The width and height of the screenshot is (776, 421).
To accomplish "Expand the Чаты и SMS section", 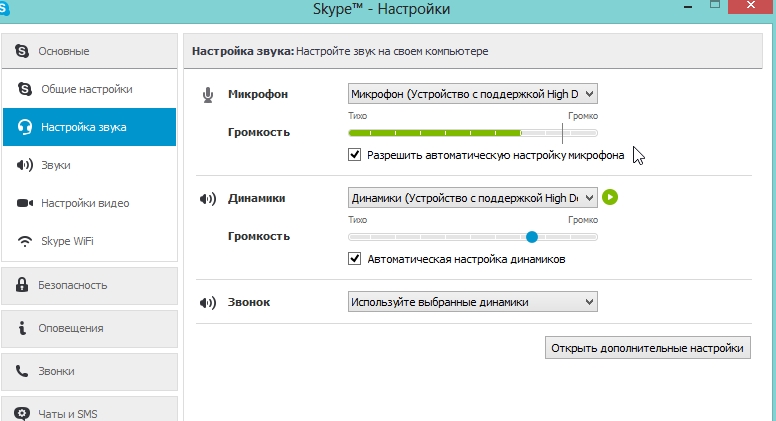I will click(x=90, y=411).
